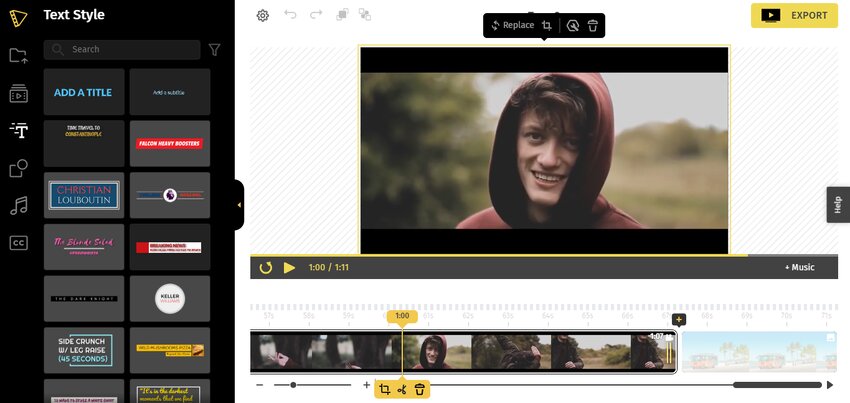The image size is (850, 403).
Task: Click the undo arrow
Action: pos(291,15)
